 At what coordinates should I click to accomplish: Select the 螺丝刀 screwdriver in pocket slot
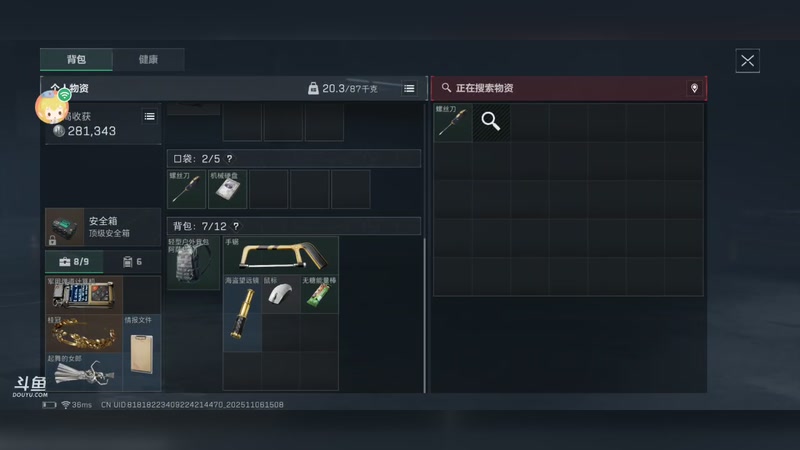(x=186, y=189)
